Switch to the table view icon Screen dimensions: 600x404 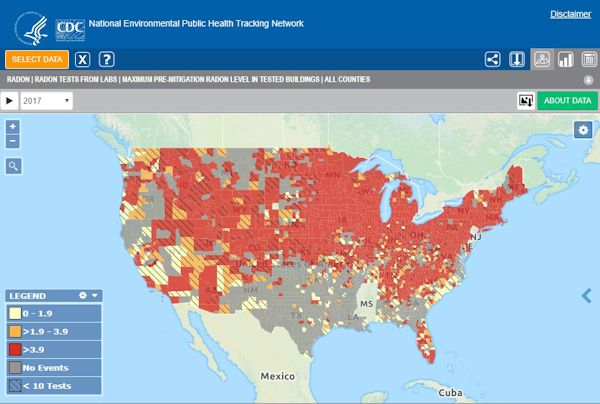coord(587,59)
